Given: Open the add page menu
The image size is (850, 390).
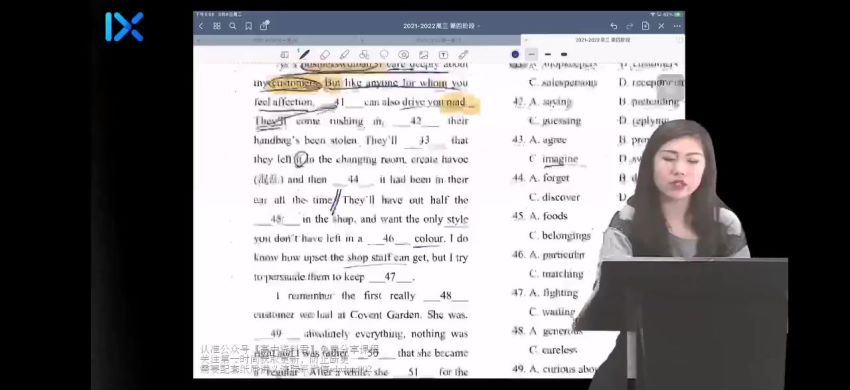Looking at the screenshot, I should 645,26.
